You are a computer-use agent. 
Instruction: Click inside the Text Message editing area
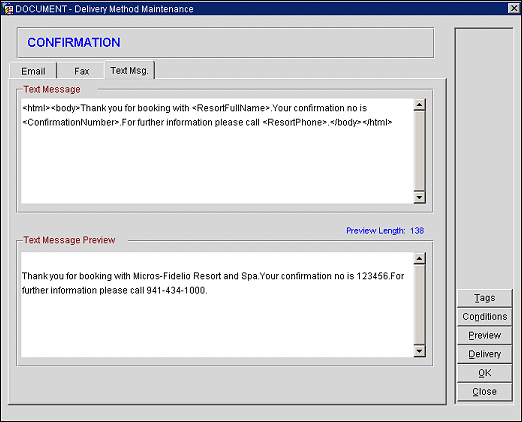point(217,151)
